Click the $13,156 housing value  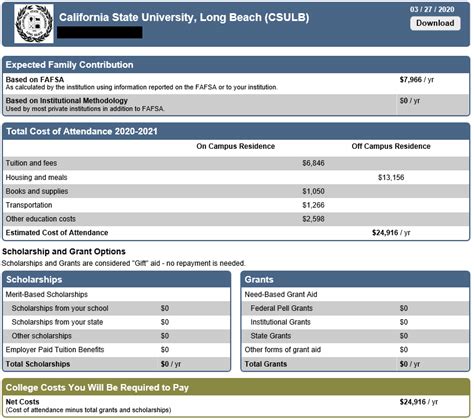pyautogui.click(x=391, y=178)
